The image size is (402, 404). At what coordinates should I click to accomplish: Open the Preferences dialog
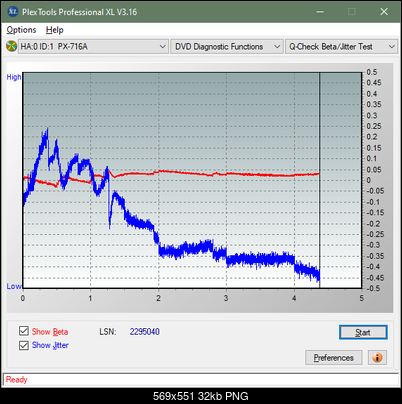point(334,358)
